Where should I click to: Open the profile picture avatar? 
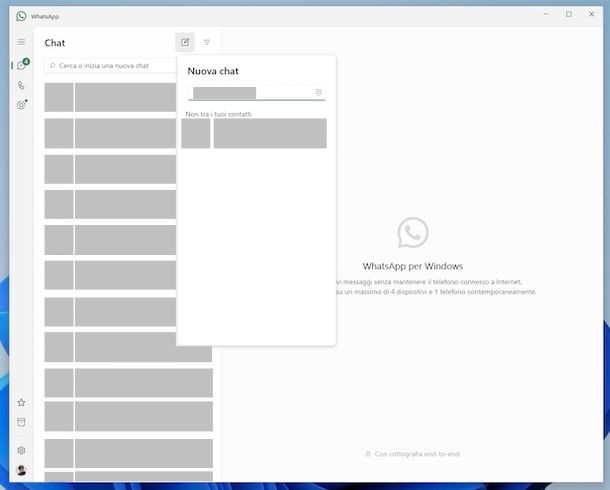[x=21, y=470]
